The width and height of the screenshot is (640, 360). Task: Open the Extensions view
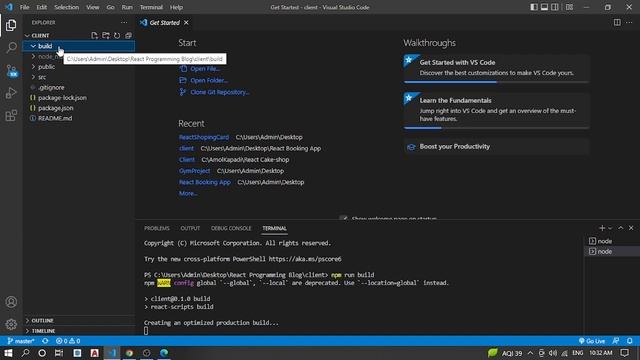point(11,116)
